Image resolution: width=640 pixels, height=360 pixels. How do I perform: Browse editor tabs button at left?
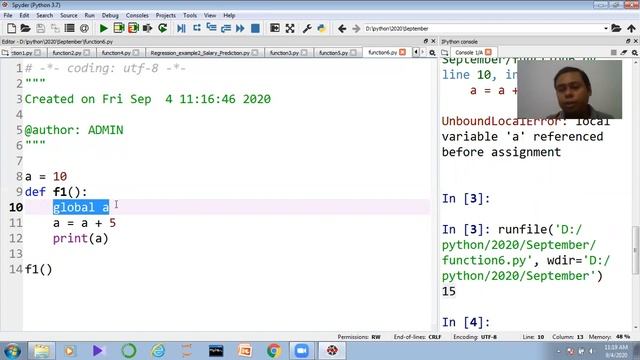point(5,53)
